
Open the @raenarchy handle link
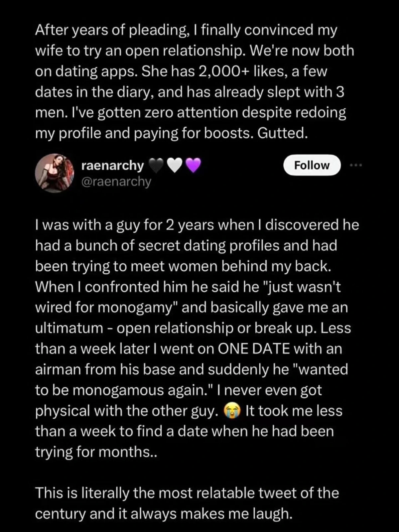coord(116,182)
